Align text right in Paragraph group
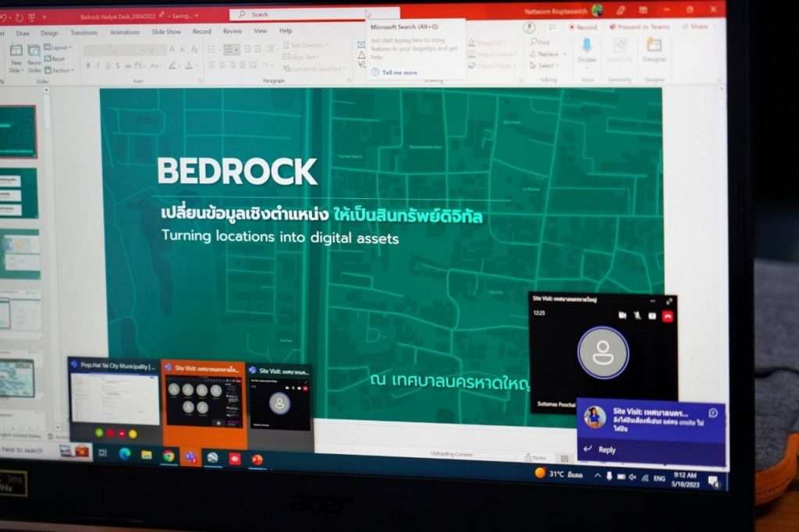799x532 pixels. [x=233, y=66]
